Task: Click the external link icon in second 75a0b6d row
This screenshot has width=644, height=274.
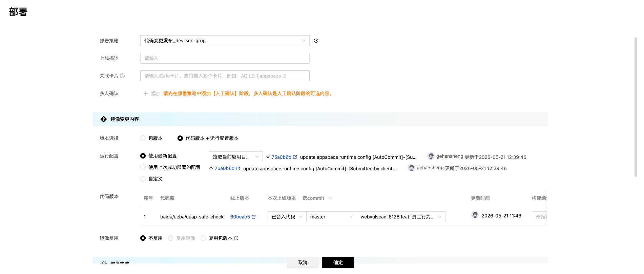Action: point(238,168)
